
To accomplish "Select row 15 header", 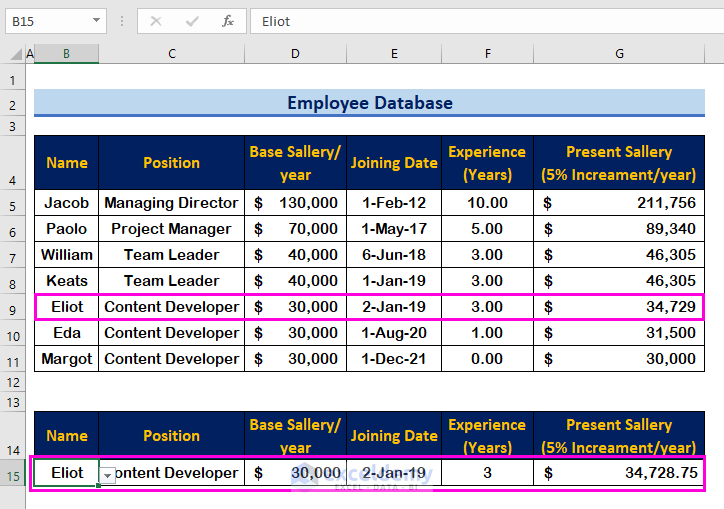I will click(14, 474).
